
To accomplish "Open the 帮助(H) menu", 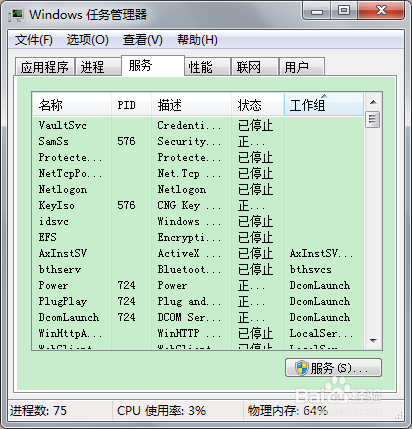I will pos(197,40).
